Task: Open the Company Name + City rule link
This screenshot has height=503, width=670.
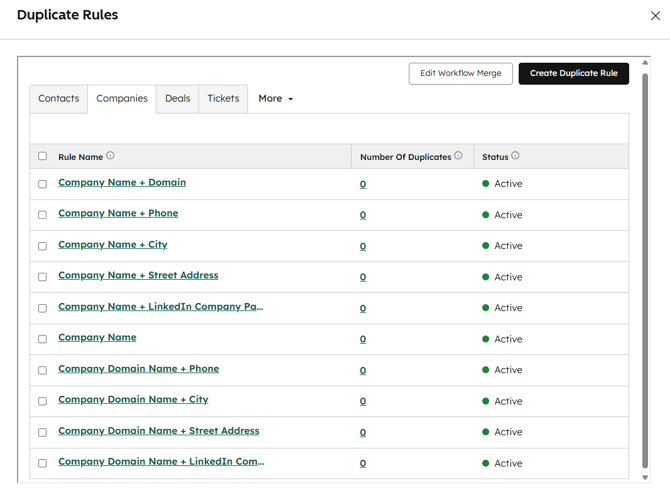Action: point(113,244)
